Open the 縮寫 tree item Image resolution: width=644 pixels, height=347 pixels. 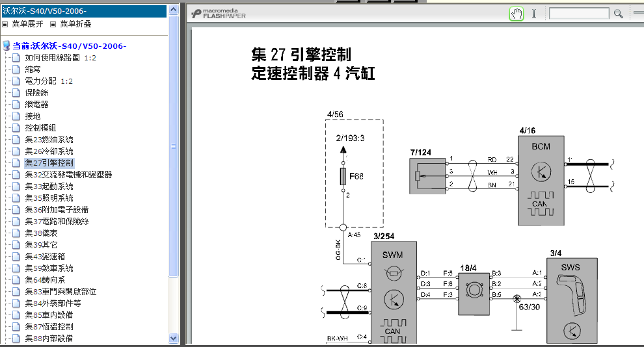[33, 70]
